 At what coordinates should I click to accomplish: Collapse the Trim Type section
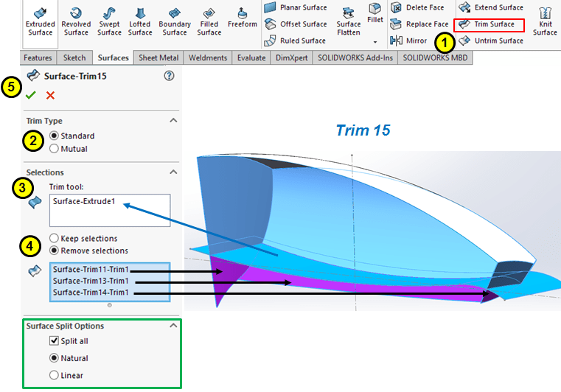point(173,120)
